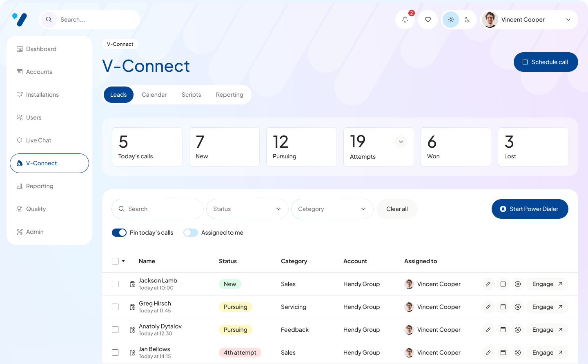Open the Category filter dropdown
Viewport: 588px width, 364px height.
332,209
